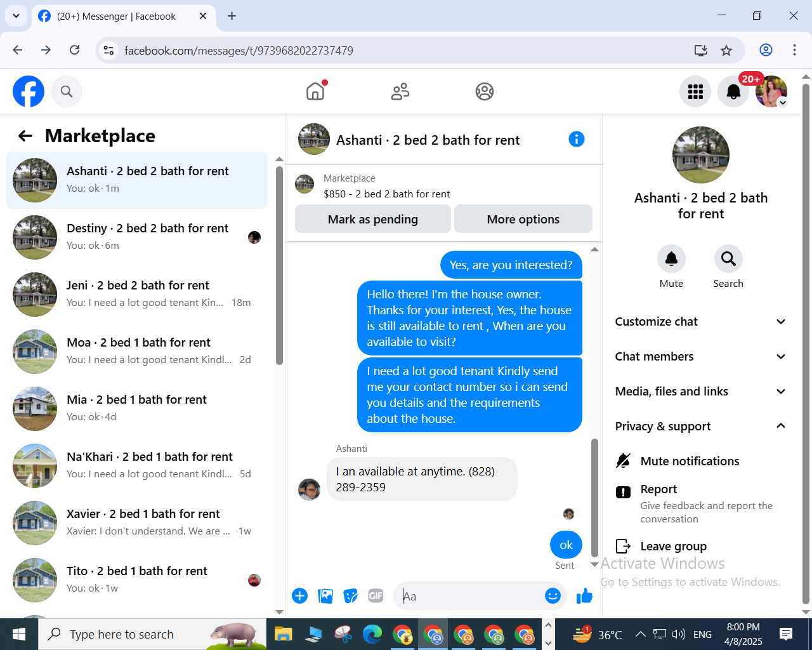Reload the page in Chrome

75,50
